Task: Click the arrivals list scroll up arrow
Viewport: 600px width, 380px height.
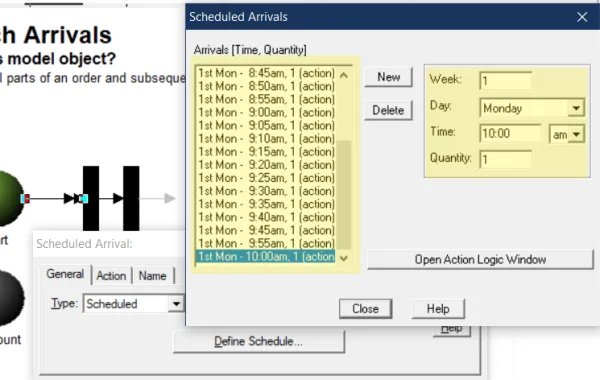Action: click(x=344, y=75)
